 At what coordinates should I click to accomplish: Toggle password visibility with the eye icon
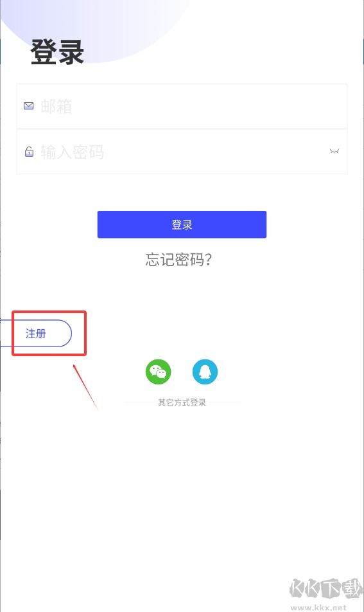tap(334, 151)
